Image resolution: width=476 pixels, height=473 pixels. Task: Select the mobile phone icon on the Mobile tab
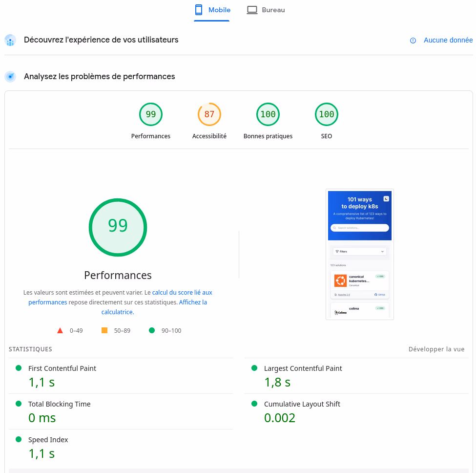[199, 10]
